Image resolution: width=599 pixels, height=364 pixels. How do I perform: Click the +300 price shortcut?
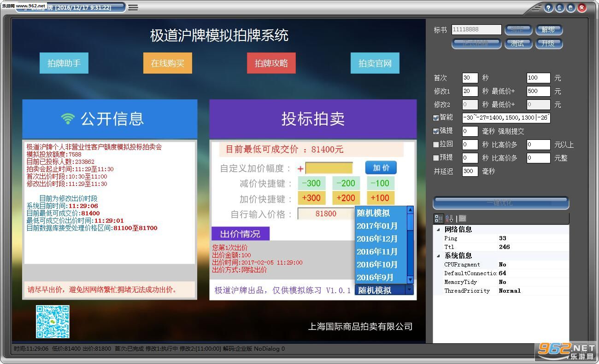coord(311,198)
